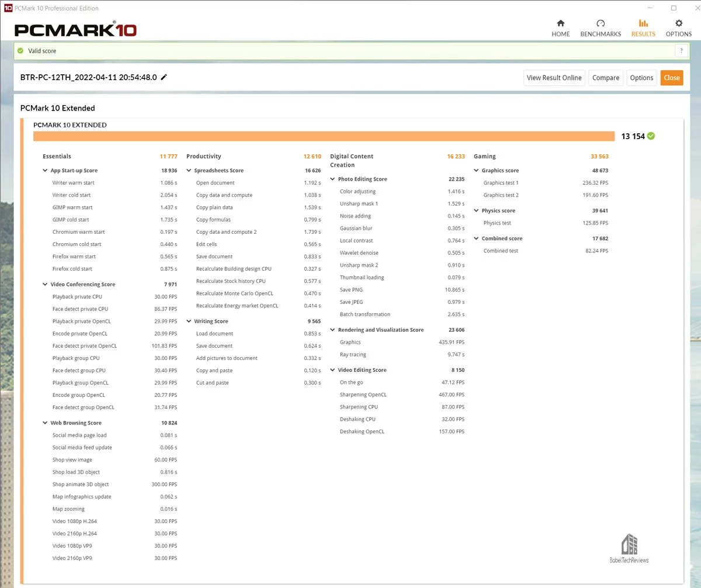Select Copy data and compute 2 row
The width and height of the screenshot is (701, 588).
258,232
